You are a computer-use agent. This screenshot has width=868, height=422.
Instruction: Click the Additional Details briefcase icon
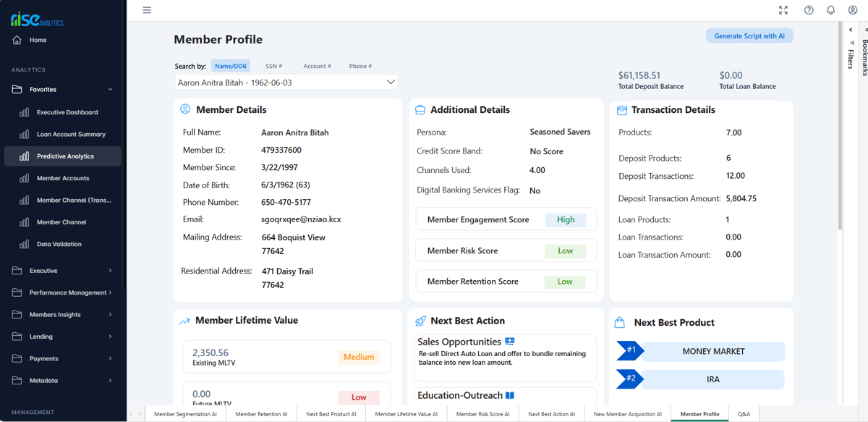click(x=420, y=110)
